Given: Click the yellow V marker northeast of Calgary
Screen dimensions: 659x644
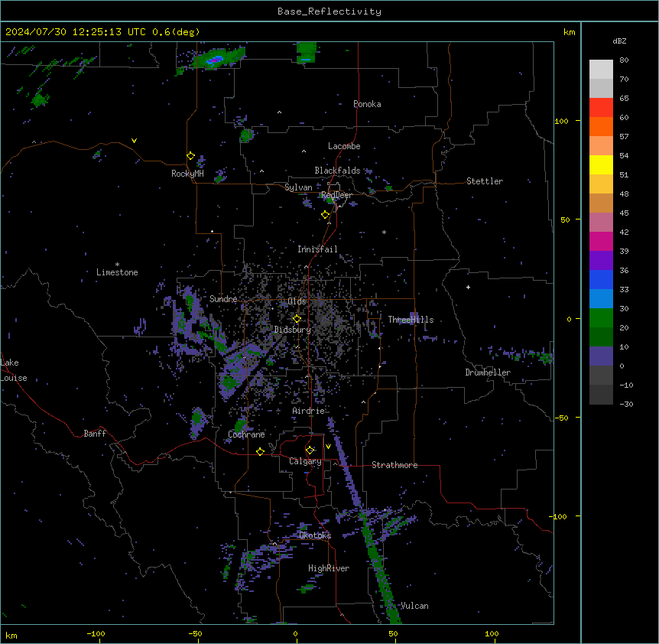Looking at the screenshot, I should coord(328,447).
